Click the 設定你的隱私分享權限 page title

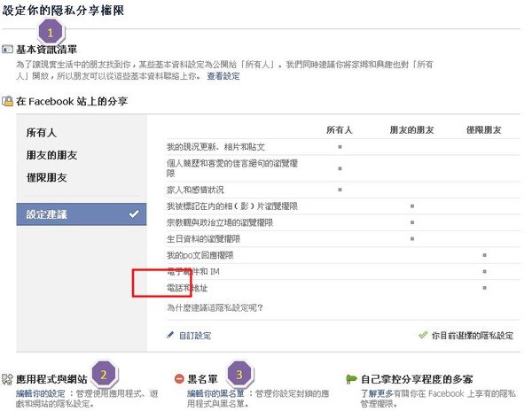click(63, 10)
